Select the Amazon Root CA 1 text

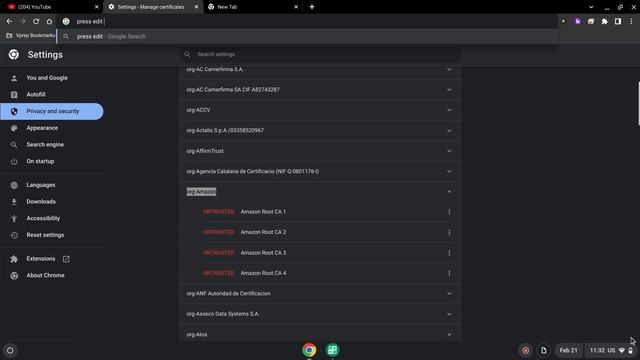pyautogui.click(x=263, y=212)
